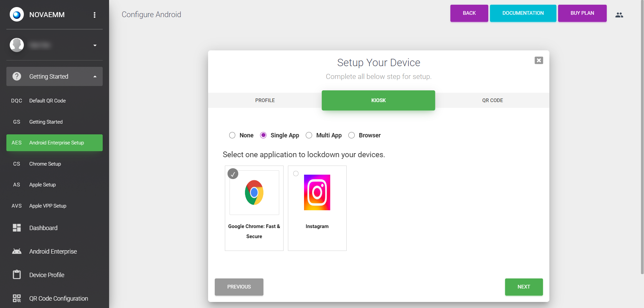644x308 pixels.
Task: Click the users group icon top right
Action: (619, 15)
